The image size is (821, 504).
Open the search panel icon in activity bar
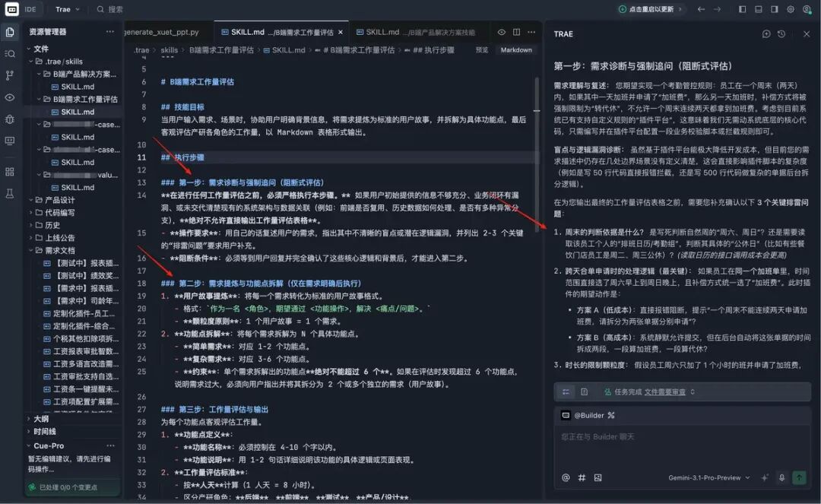point(10,53)
